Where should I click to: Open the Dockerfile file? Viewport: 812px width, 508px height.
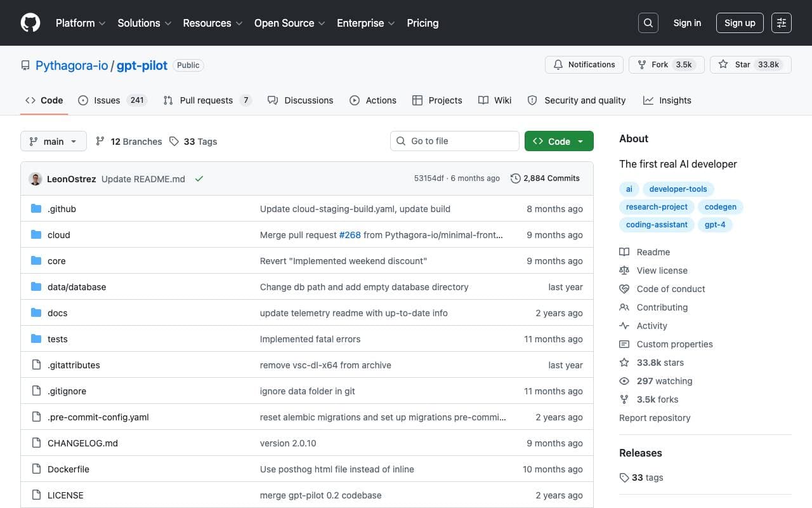(x=69, y=469)
